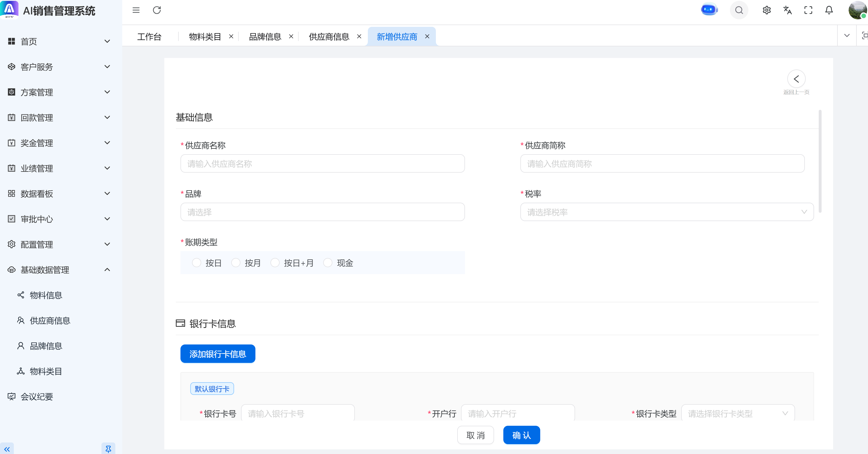Viewport: 868px width, 454px height.
Task: Open the 品牌信息 sidebar item
Action: pos(46,346)
